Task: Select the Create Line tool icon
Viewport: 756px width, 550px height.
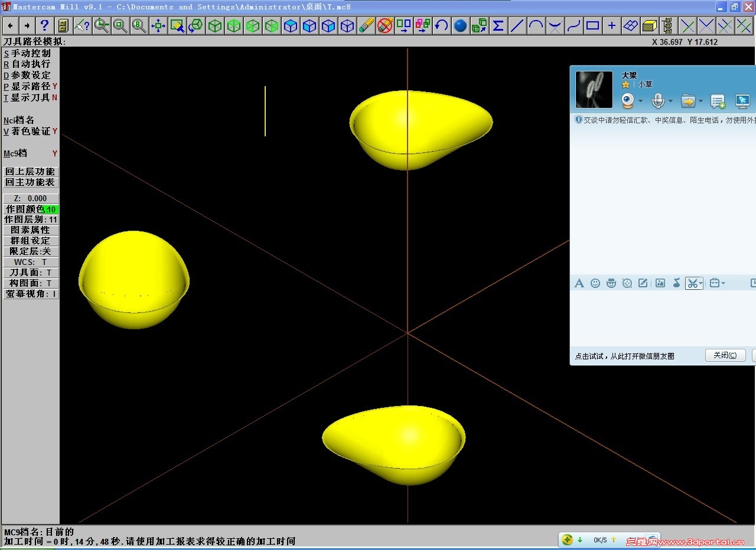Action: tap(517, 25)
